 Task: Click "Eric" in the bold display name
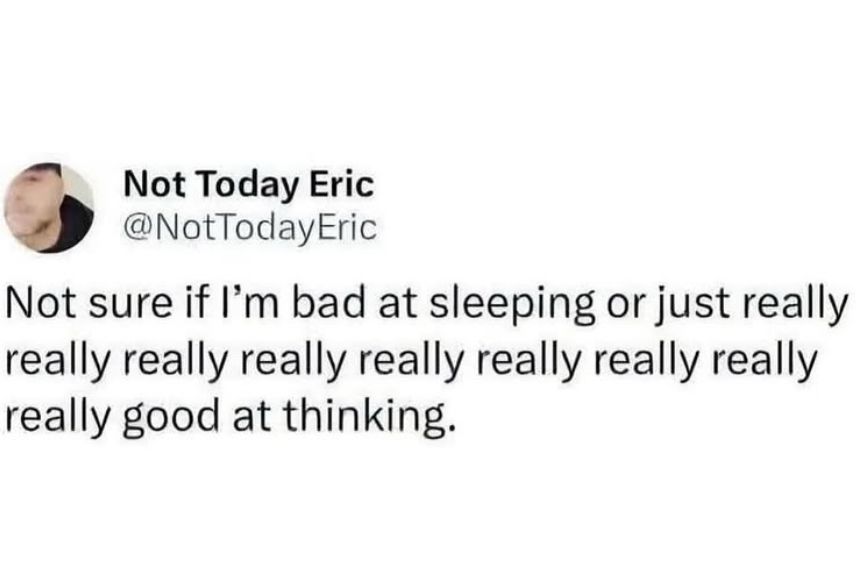tap(342, 184)
